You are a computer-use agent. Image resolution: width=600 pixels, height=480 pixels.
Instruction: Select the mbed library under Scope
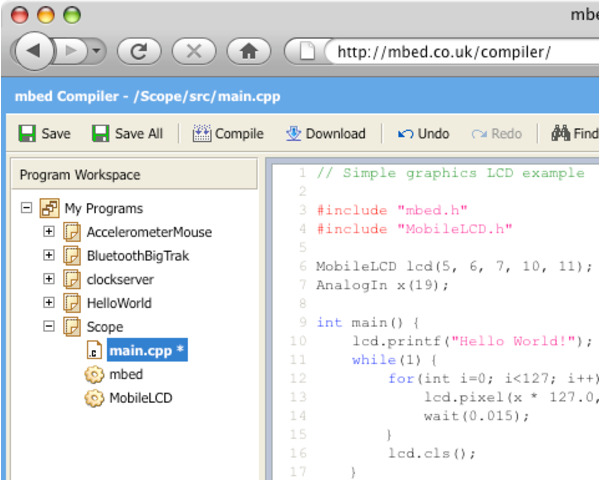tap(125, 374)
